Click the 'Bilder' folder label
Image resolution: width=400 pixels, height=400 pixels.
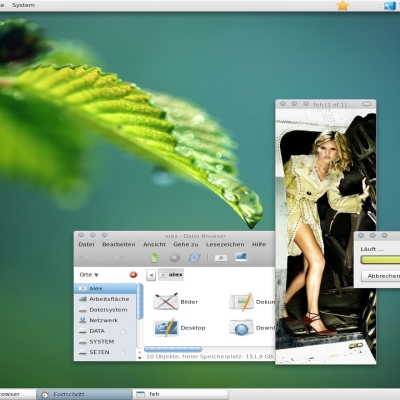189,302
